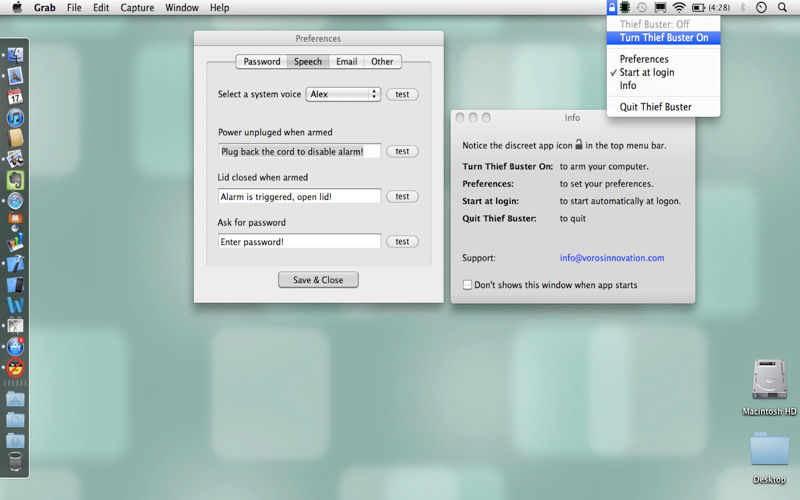Open the App Store icon in dock

[15, 347]
